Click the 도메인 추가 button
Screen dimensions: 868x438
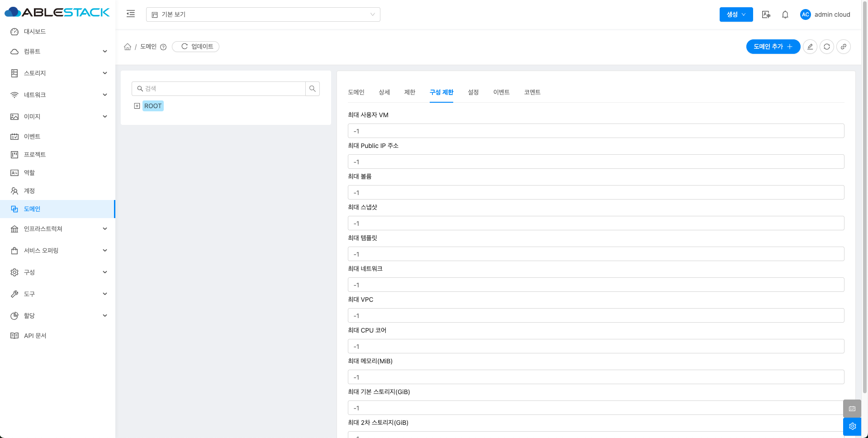point(773,47)
